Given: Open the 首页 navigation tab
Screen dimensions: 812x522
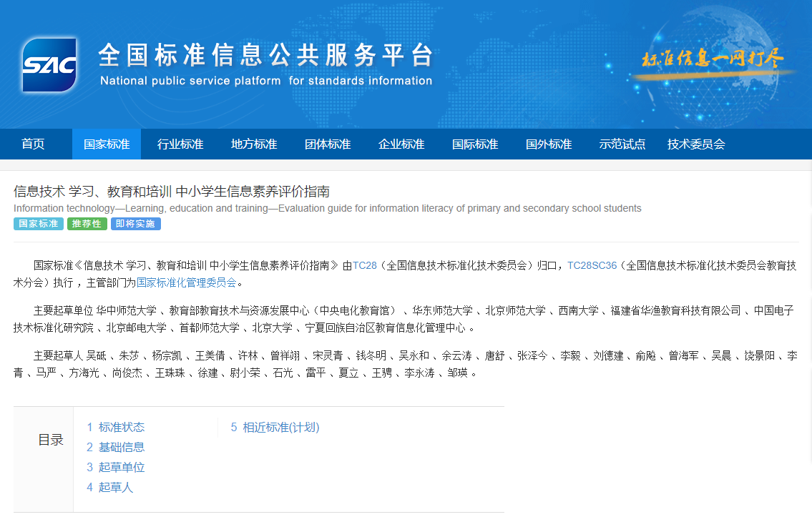Looking at the screenshot, I should point(33,144).
